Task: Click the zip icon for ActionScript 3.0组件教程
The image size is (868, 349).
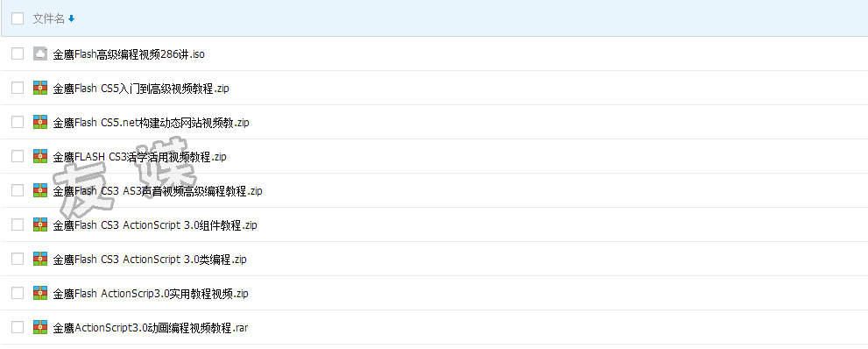Action: (40, 224)
